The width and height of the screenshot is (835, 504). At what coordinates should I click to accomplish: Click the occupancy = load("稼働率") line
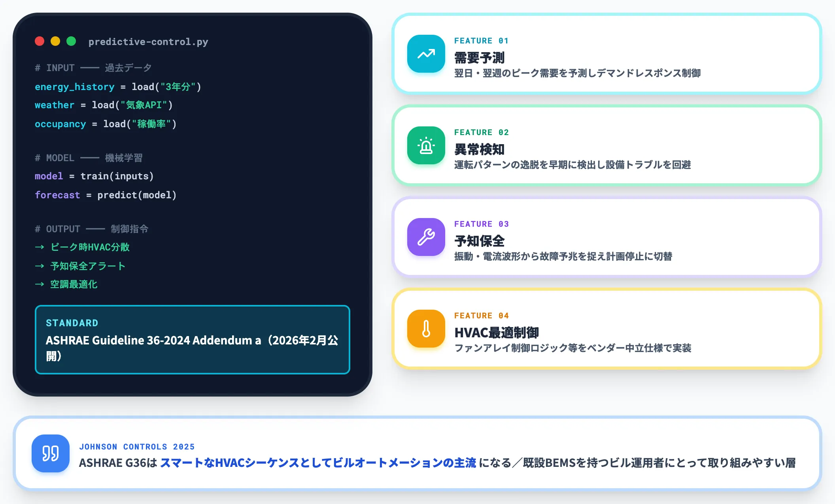(106, 124)
